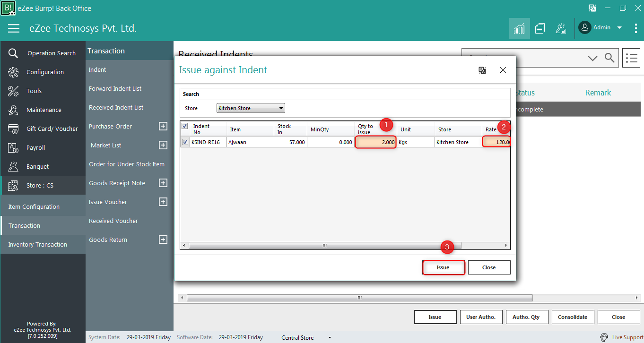Expand the Issue Voucher plus icon

(163, 202)
